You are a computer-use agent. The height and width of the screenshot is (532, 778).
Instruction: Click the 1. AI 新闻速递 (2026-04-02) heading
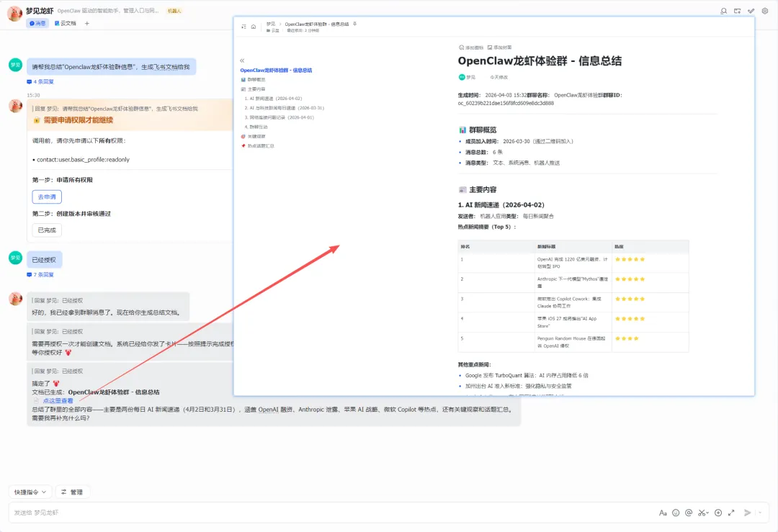point(501,204)
